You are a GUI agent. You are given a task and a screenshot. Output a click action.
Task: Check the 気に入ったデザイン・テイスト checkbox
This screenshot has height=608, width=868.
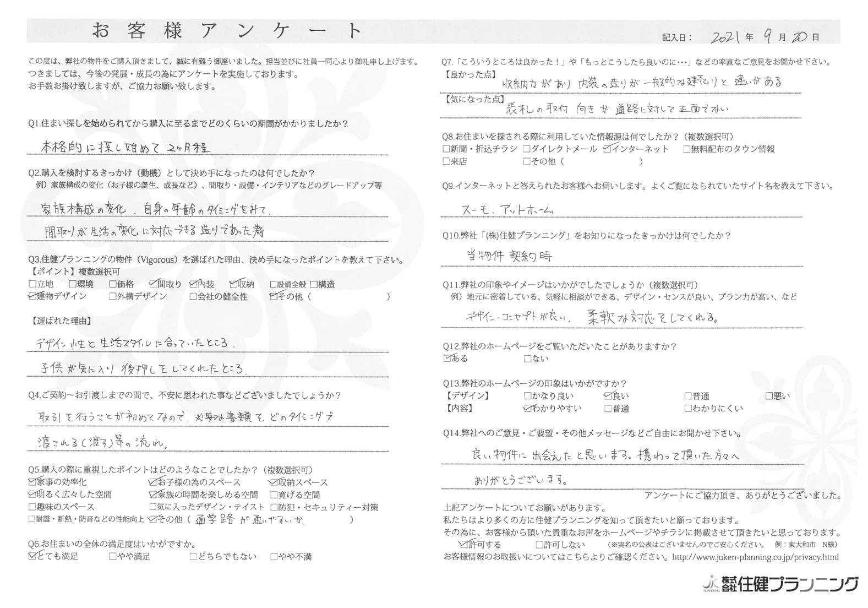coord(153,507)
